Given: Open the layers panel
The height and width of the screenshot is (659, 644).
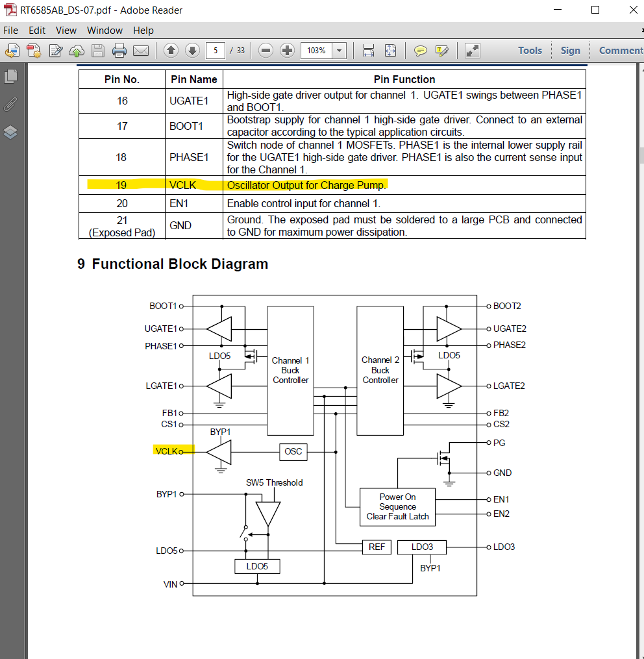Looking at the screenshot, I should pos(10,132).
